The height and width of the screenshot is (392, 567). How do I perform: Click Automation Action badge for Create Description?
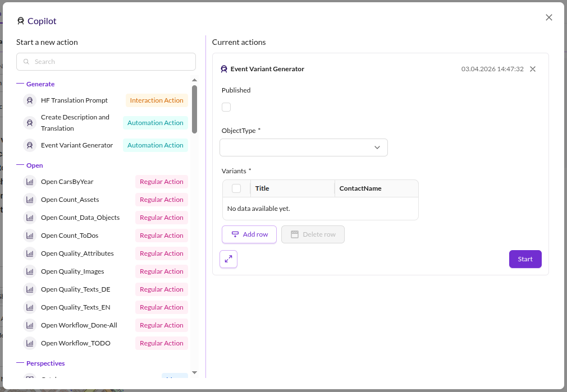coord(156,123)
